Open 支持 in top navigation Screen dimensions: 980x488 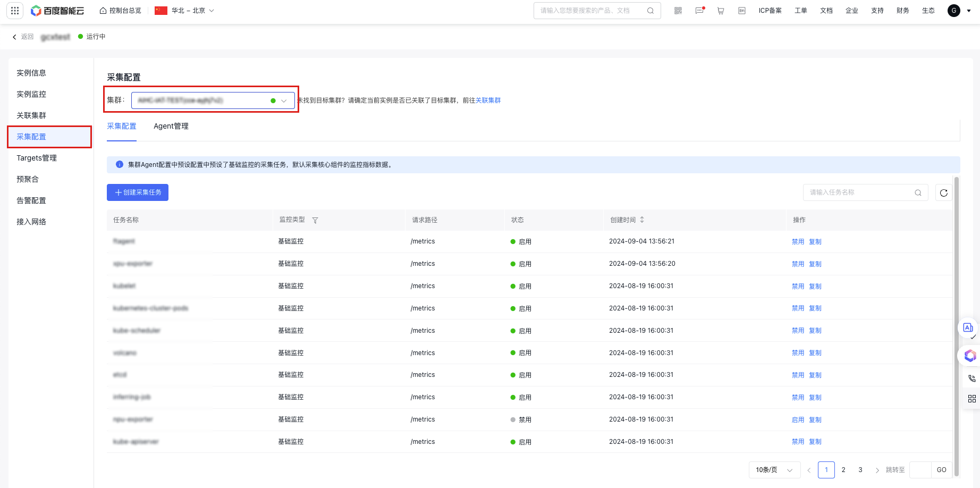coord(877,11)
